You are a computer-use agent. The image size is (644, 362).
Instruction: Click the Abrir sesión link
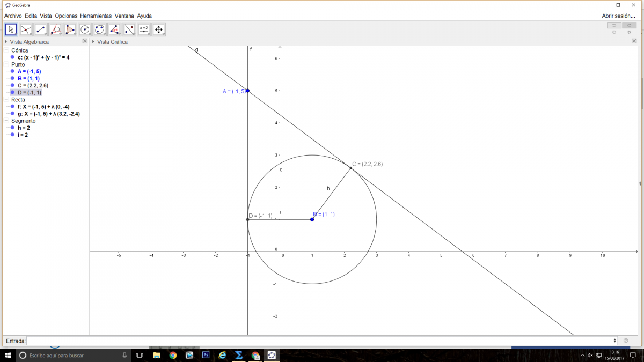click(618, 16)
